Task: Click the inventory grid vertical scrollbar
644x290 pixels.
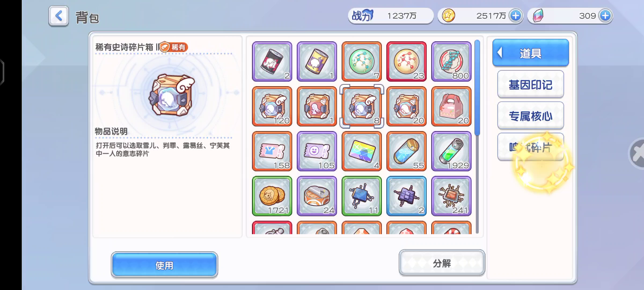Action: coord(477,136)
